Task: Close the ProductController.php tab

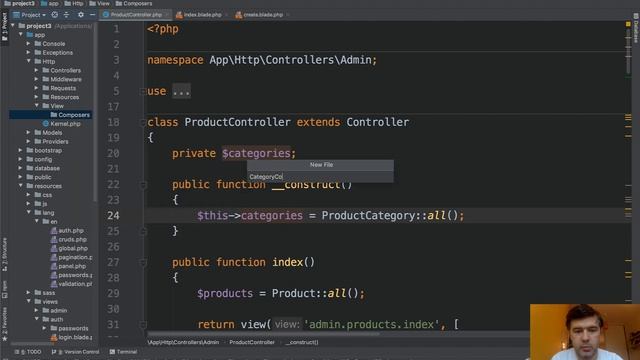Action: pyautogui.click(x=167, y=15)
